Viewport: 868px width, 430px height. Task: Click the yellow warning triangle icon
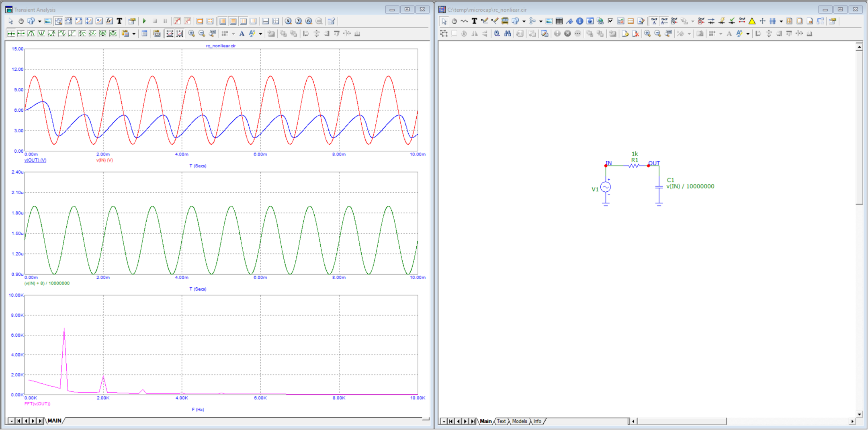point(752,21)
